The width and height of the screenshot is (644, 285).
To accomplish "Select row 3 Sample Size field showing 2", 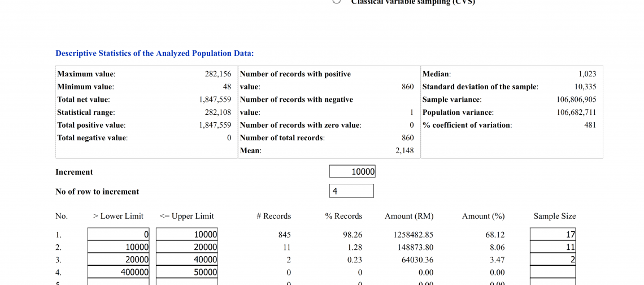I will click(x=553, y=260).
